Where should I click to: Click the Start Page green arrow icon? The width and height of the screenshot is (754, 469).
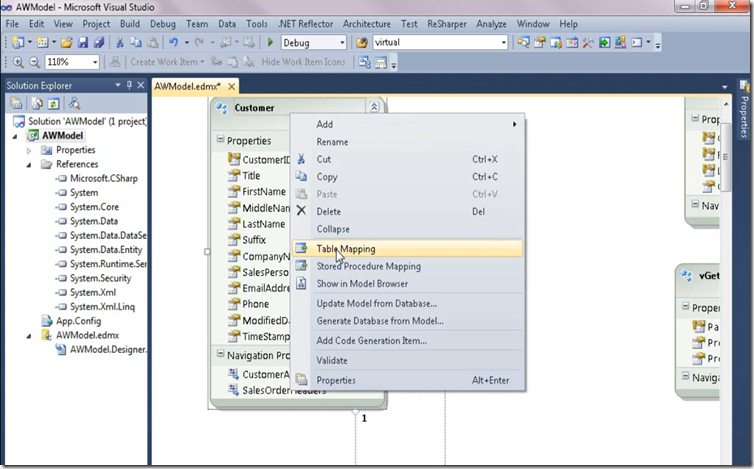point(604,43)
